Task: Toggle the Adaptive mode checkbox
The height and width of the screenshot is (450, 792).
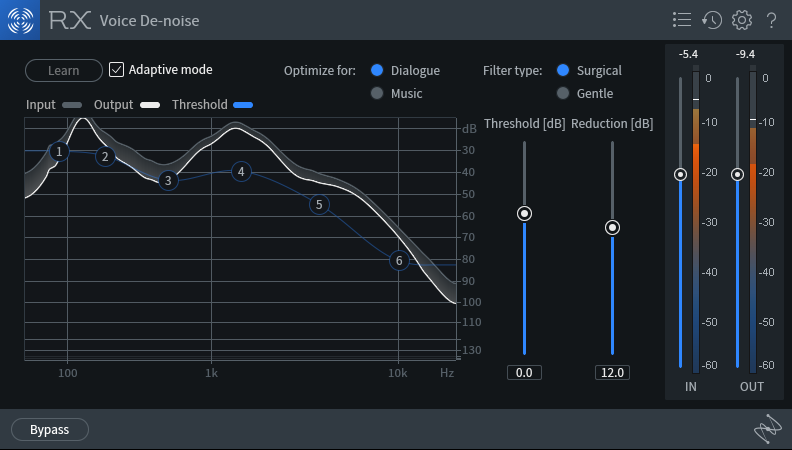Action: pyautogui.click(x=116, y=70)
